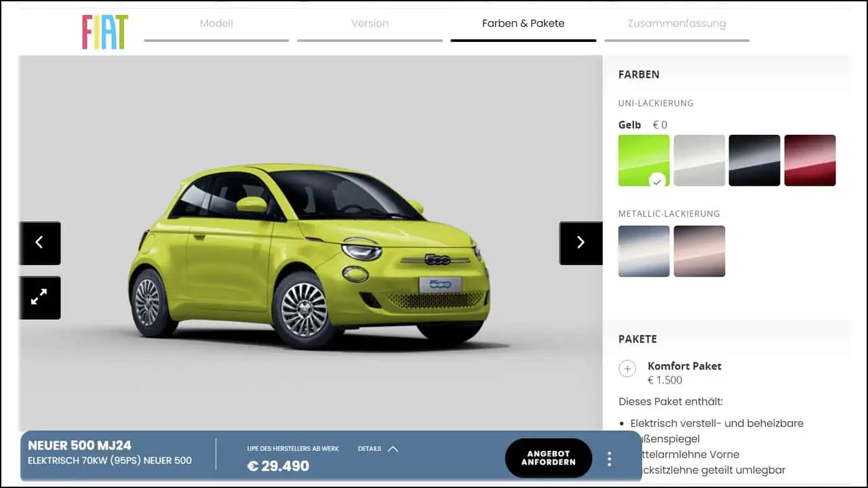Choose the red uni paint swatch
Image resolution: width=868 pixels, height=488 pixels.
tap(810, 160)
